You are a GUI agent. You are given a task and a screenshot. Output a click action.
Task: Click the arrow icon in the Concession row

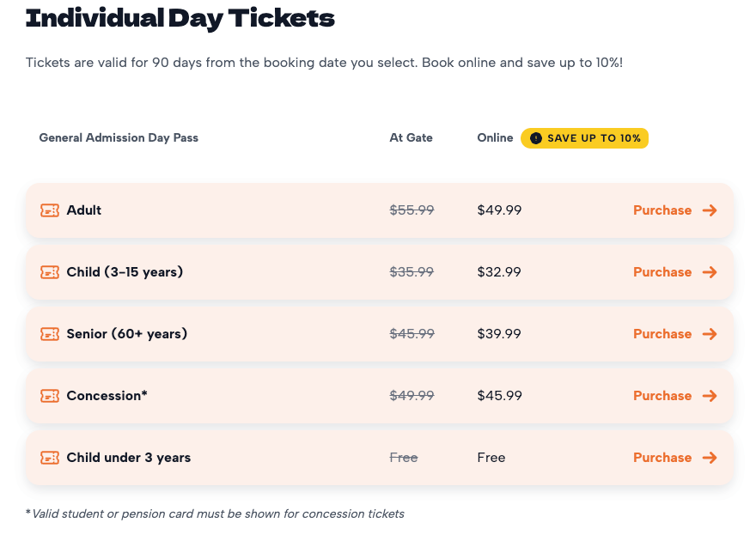point(710,396)
